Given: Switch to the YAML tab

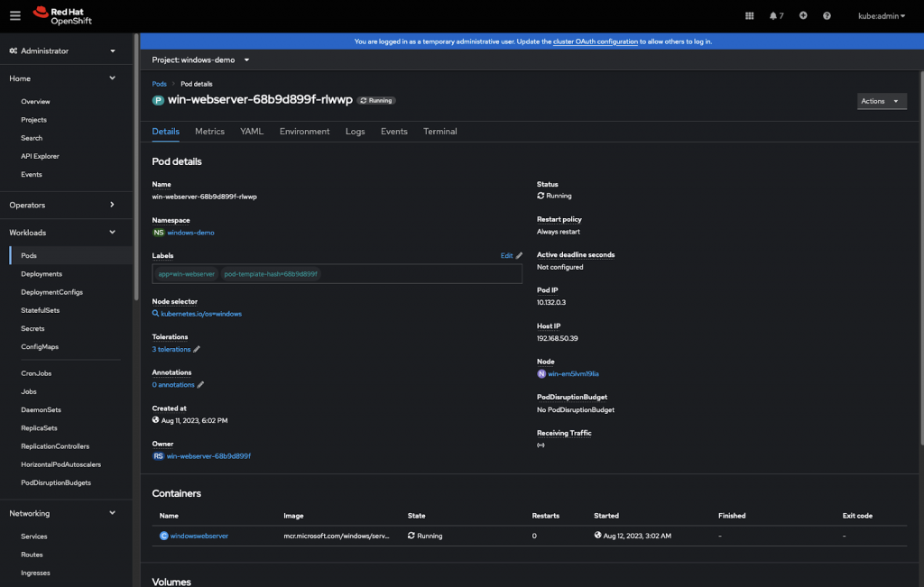Looking at the screenshot, I should pos(251,131).
